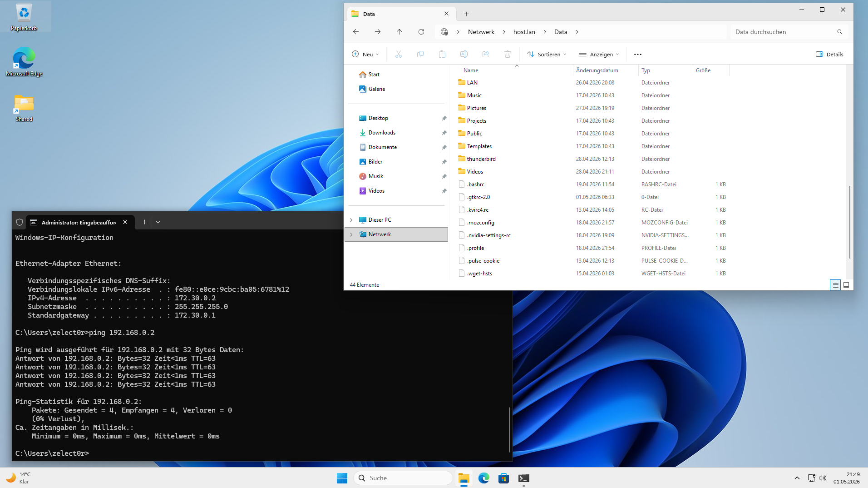This screenshot has height=488, width=868.
Task: Select the Administrator: Eingabeaufforderung terminal tab
Action: coord(80,222)
